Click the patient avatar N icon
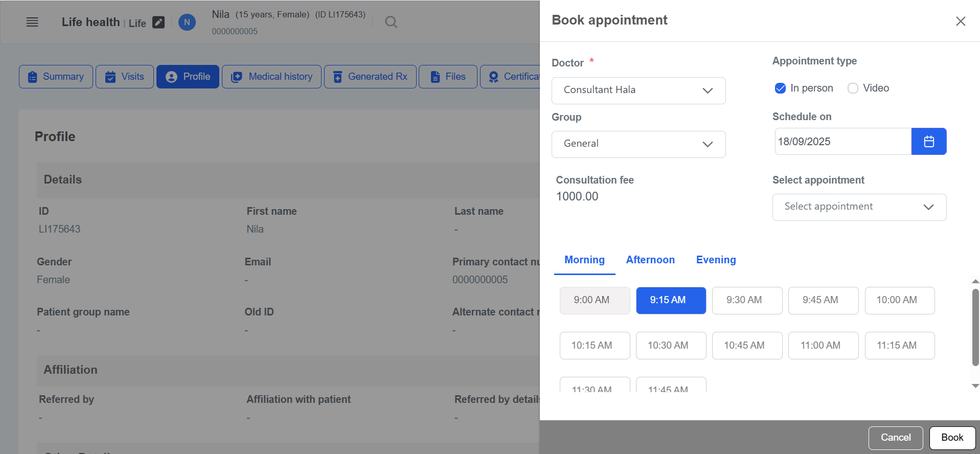This screenshot has height=454, width=980. 187,22
